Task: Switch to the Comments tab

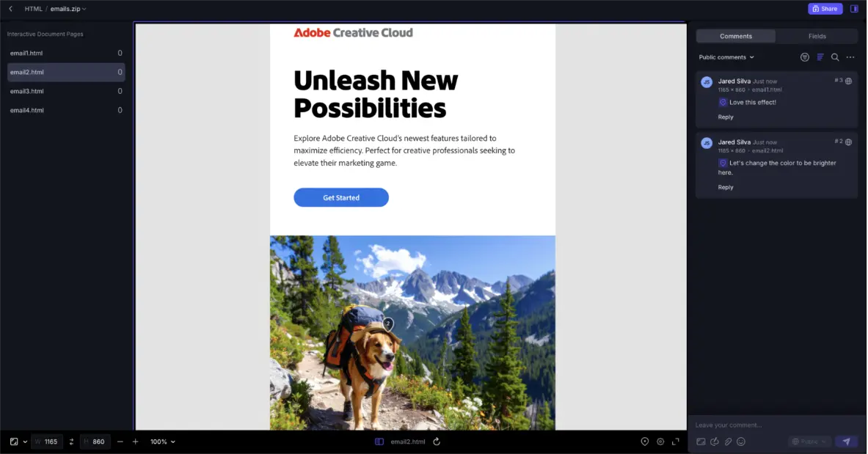Action: pyautogui.click(x=736, y=35)
